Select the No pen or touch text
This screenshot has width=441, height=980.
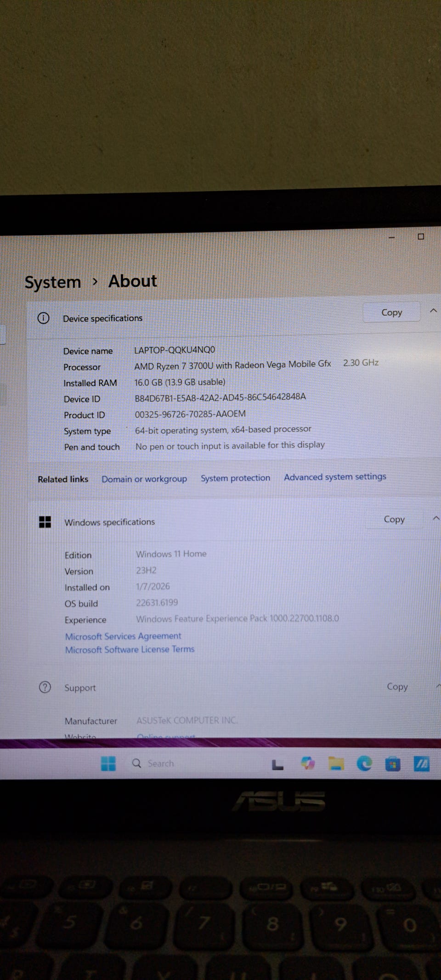tap(230, 445)
